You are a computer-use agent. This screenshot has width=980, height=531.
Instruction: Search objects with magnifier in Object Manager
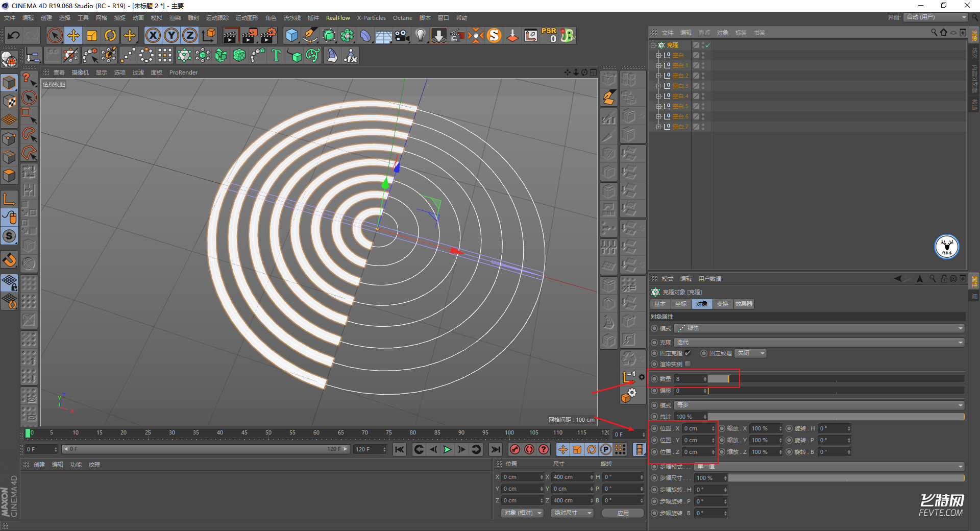(x=934, y=32)
